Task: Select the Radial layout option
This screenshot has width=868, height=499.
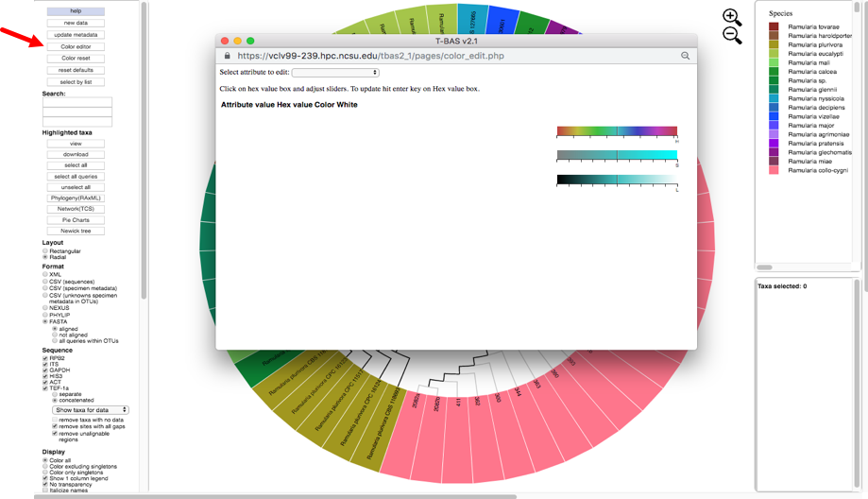Action: tap(45, 257)
